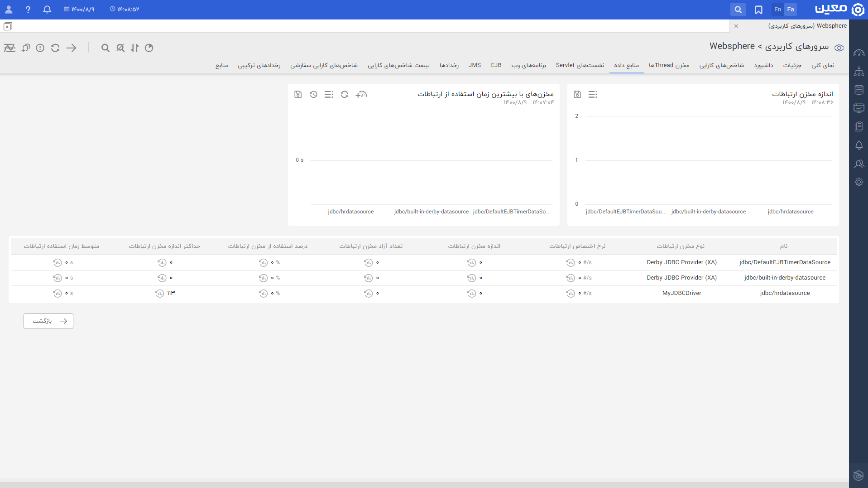Click the bookmark icon in the header
Viewport: 868px width, 488px height.
[x=758, y=10]
